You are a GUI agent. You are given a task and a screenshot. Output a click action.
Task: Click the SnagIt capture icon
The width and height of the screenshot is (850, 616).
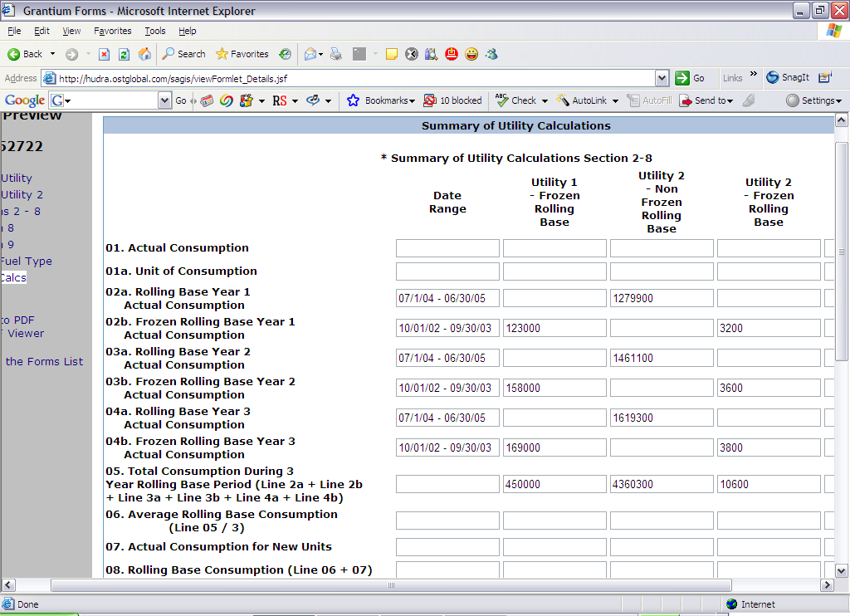pos(787,77)
